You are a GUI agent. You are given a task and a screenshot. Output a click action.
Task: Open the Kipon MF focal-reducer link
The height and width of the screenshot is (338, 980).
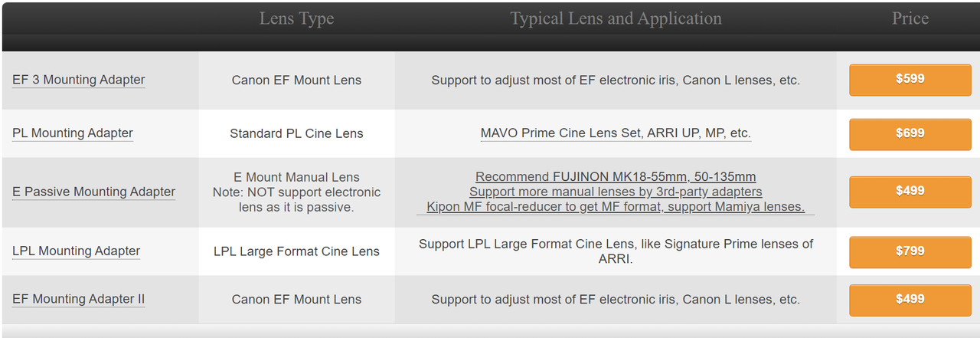(616, 207)
